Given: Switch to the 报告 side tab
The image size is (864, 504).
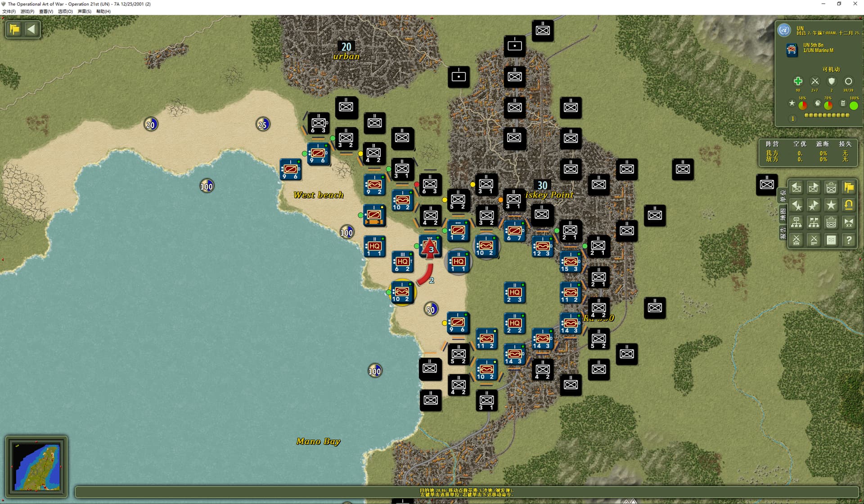Looking at the screenshot, I should [783, 232].
